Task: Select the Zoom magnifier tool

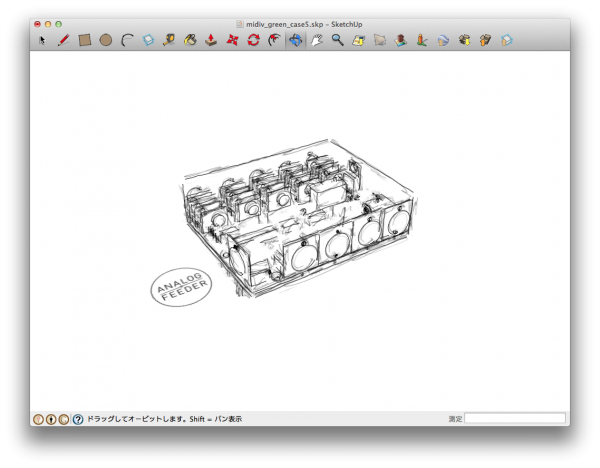Action: pyautogui.click(x=338, y=41)
